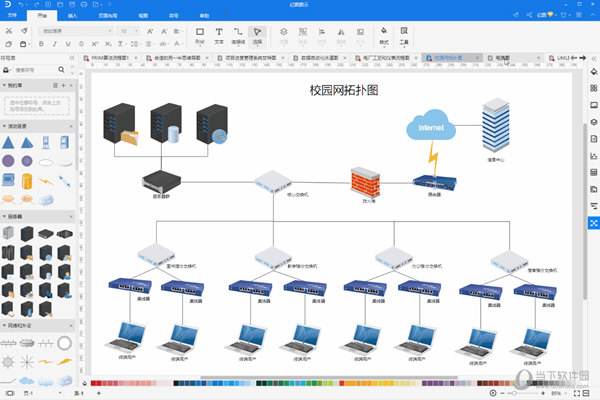Click the zoom-in plus button in status bar

point(543,393)
